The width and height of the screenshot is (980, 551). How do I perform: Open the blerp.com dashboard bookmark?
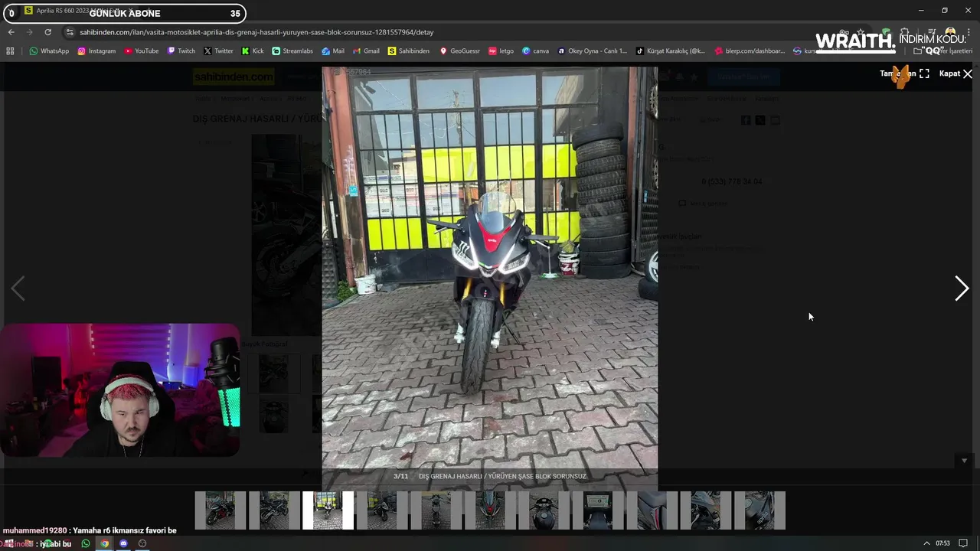pos(750,51)
